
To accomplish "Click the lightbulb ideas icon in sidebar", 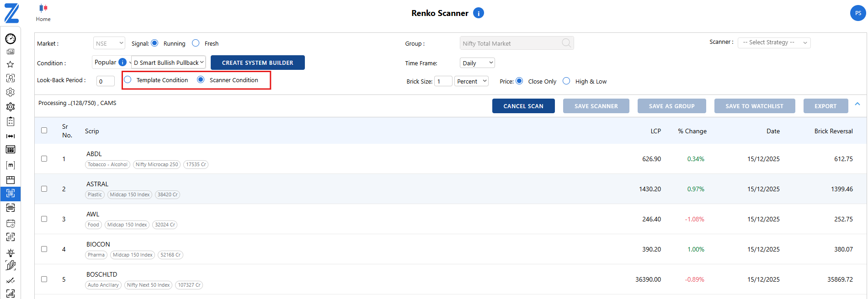I will (11, 252).
